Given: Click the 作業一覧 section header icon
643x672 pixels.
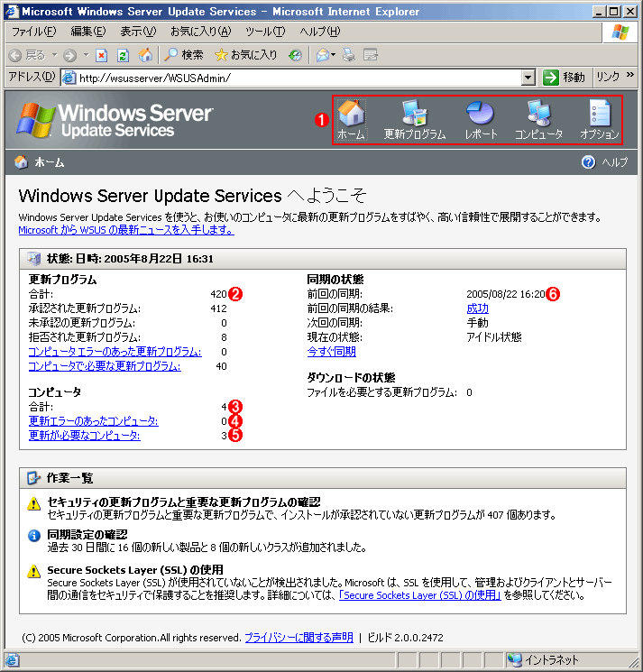Looking at the screenshot, I should click(x=33, y=478).
